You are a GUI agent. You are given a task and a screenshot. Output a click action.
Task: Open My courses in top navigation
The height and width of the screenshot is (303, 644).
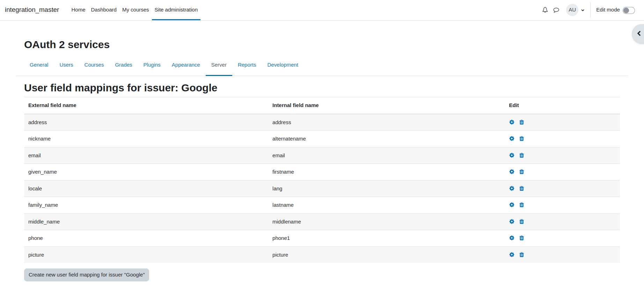tap(136, 10)
